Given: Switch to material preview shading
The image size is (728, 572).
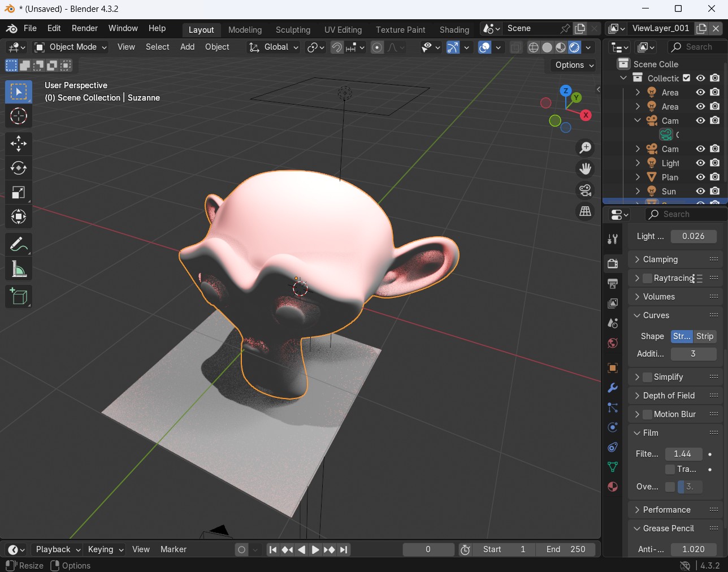Looking at the screenshot, I should pyautogui.click(x=561, y=47).
